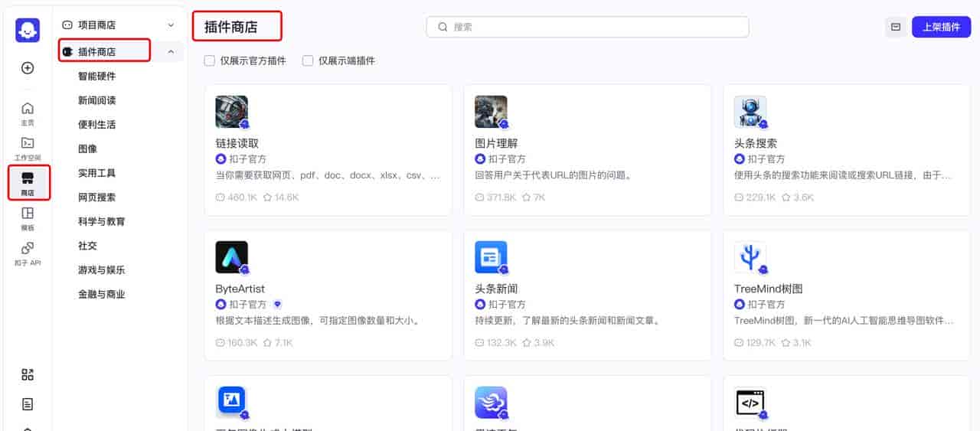This screenshot has height=431, width=980.
Task: Click the 上架插件 button
Action: coord(941,27)
